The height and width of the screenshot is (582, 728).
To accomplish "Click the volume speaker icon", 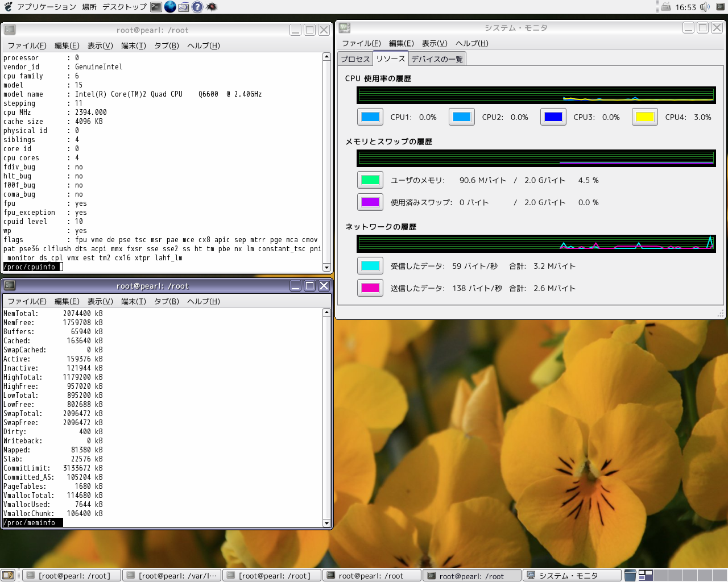I will tap(705, 7).
